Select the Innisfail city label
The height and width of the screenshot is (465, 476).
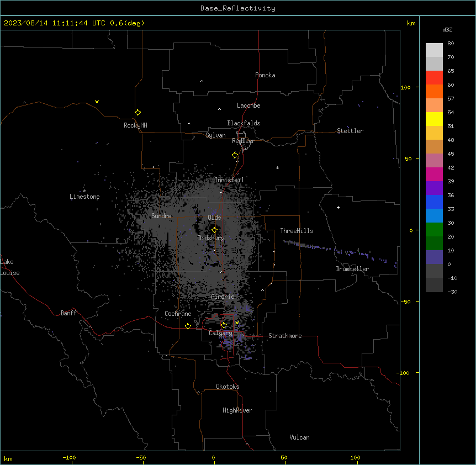229,180
